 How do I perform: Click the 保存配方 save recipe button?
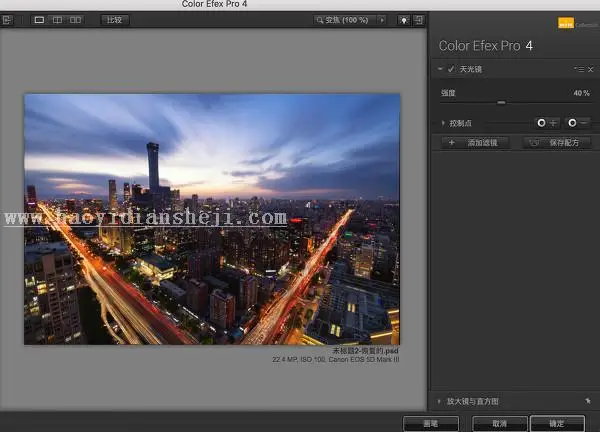[x=557, y=143]
